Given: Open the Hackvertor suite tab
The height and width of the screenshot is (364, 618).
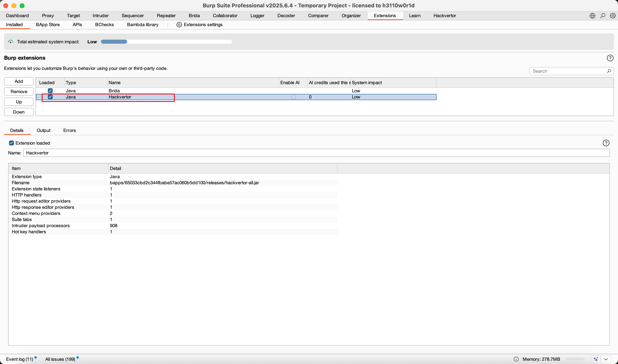Looking at the screenshot, I should coord(444,16).
